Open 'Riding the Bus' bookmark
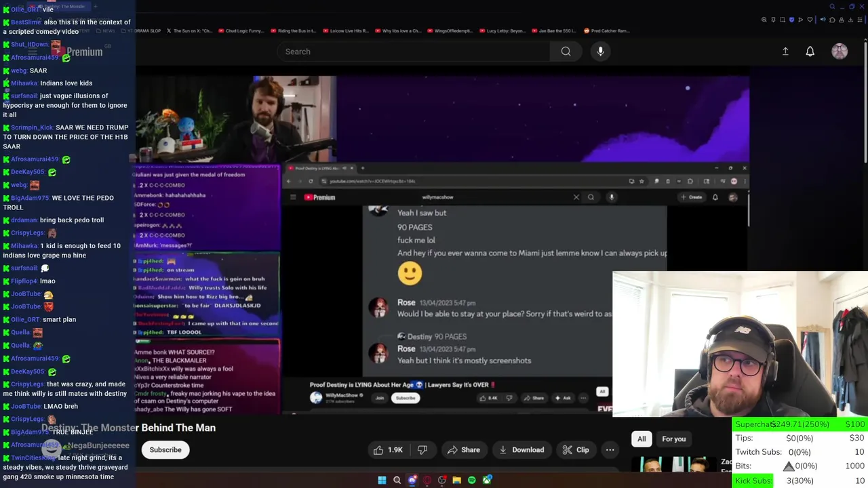Screen dimensions: 868x488 (x=293, y=30)
